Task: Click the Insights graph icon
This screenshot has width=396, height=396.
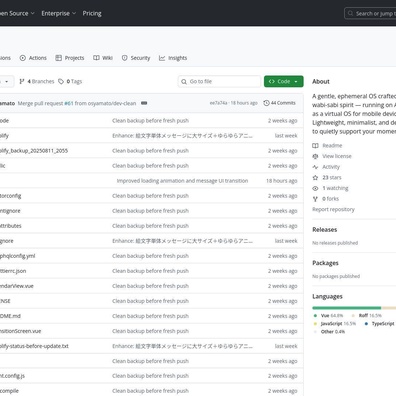Action: (x=162, y=58)
